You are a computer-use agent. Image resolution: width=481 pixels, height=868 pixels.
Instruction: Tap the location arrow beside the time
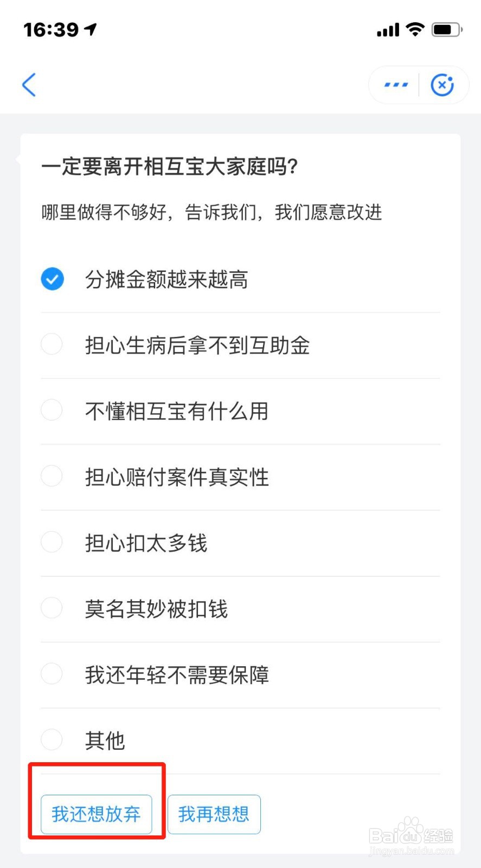coord(91,29)
